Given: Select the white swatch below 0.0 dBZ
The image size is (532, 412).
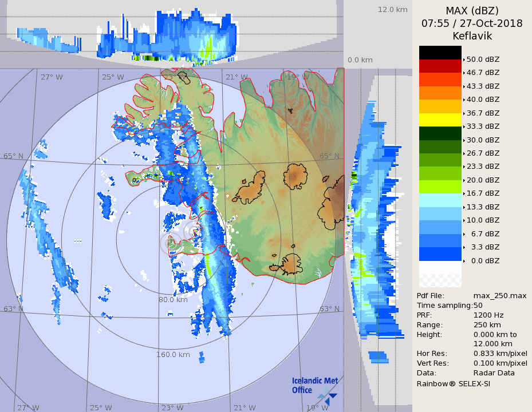Looking at the screenshot, I should (440, 268).
